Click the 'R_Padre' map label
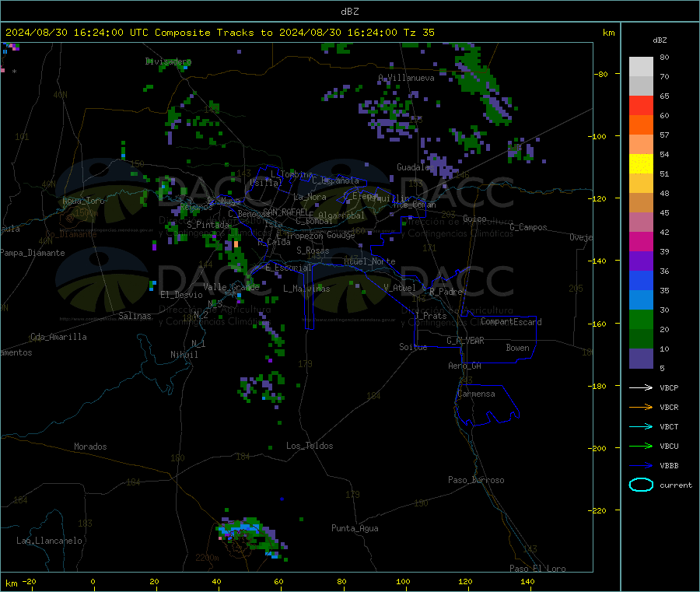This screenshot has height=592, width=700. click(446, 292)
